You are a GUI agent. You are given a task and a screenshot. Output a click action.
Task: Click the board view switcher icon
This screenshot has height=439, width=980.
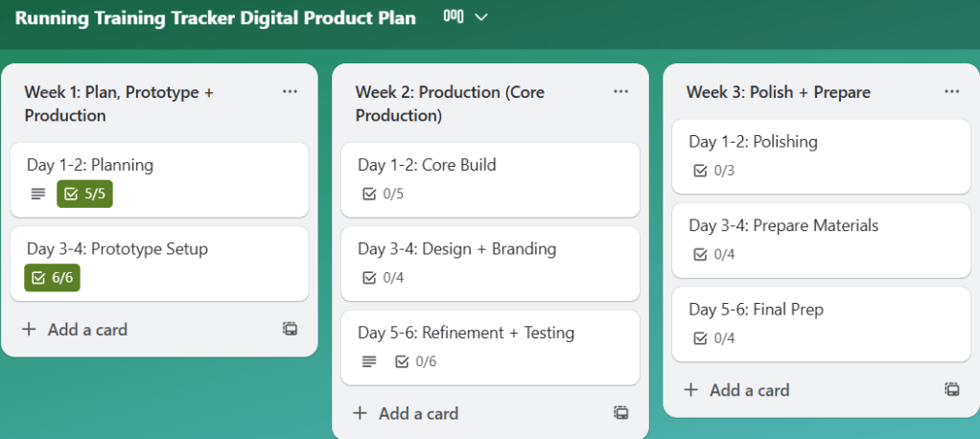pos(454,17)
